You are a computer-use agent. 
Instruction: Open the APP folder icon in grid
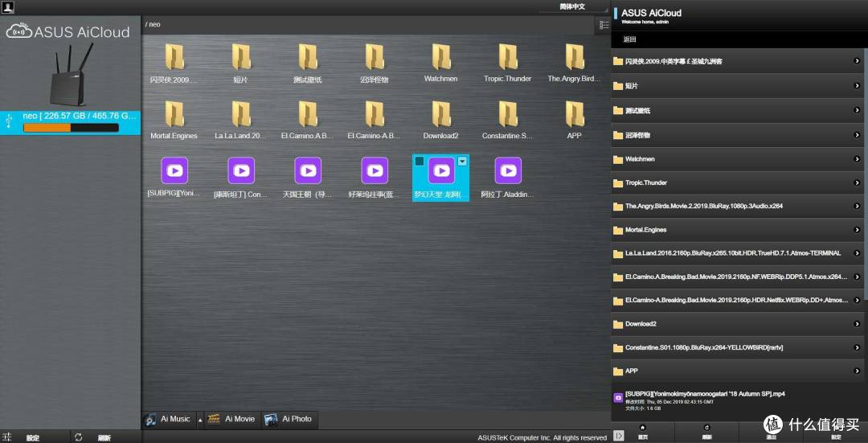[x=575, y=113]
